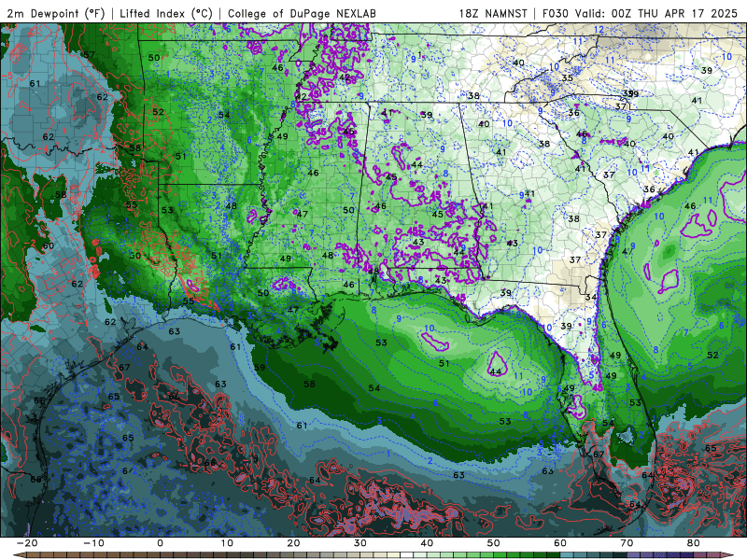Click the "F030 Valid: 00Z THU APR 17 2025" text

(x=640, y=13)
